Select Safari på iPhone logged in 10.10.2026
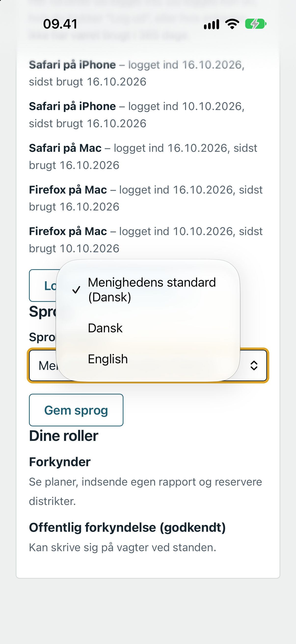This screenshot has width=296, height=644. (137, 115)
